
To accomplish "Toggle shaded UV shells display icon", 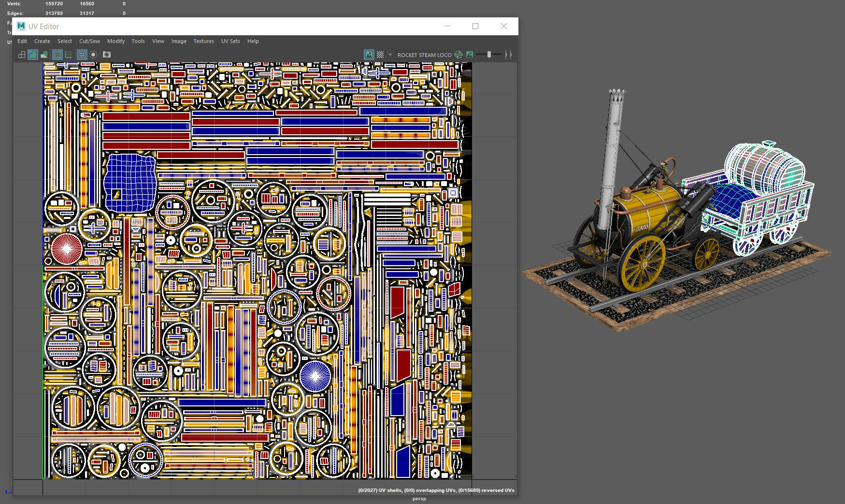I will pos(33,55).
